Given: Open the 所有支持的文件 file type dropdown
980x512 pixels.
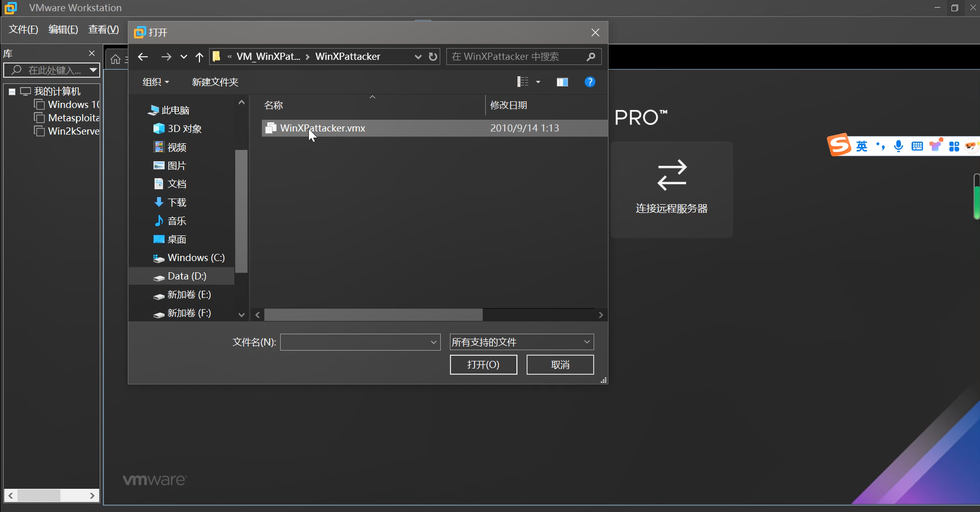Looking at the screenshot, I should (522, 342).
